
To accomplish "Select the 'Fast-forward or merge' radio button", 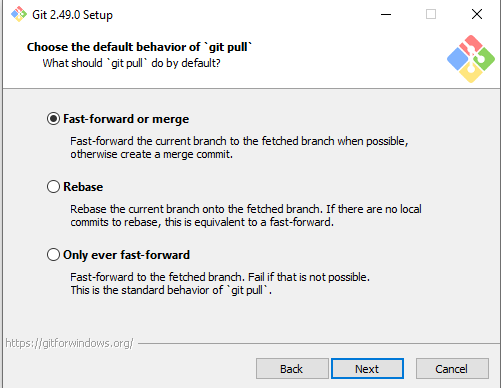I will click(x=53, y=119).
